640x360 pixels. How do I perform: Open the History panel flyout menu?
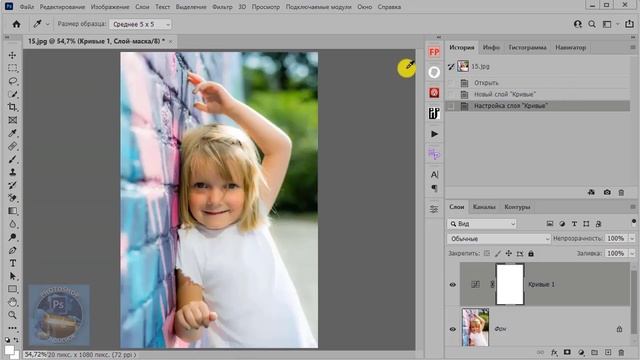click(633, 48)
